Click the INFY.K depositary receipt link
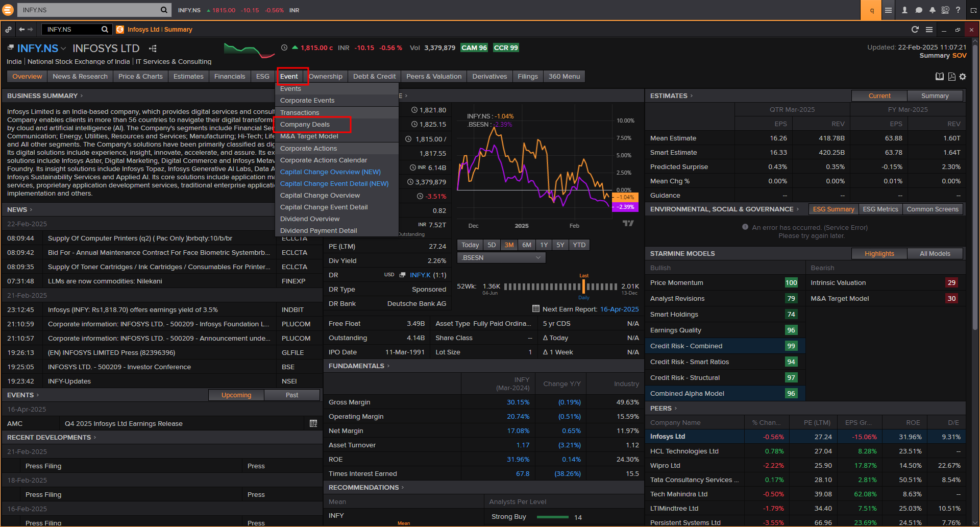Screen dimensions: 980x527 point(420,275)
